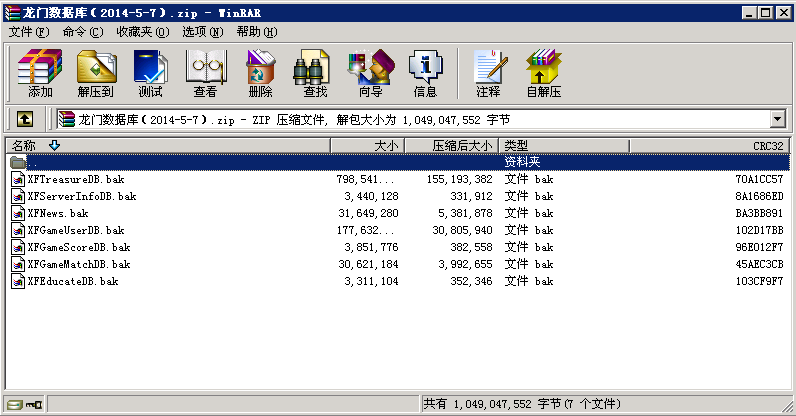Viewport: 796px width, 416px height.
Task: Click the 删除 (Delete) toolbar icon
Action: pos(260,73)
